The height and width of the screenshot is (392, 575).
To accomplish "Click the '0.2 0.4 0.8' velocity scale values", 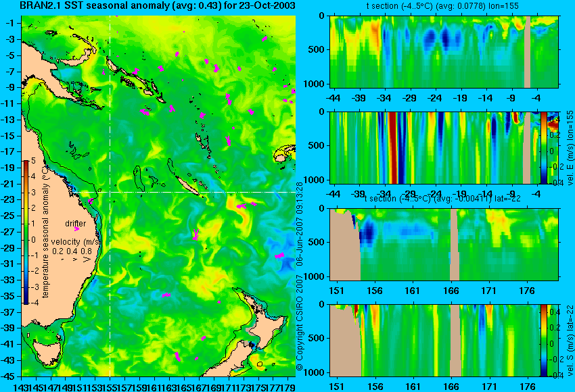I will [x=72, y=251].
